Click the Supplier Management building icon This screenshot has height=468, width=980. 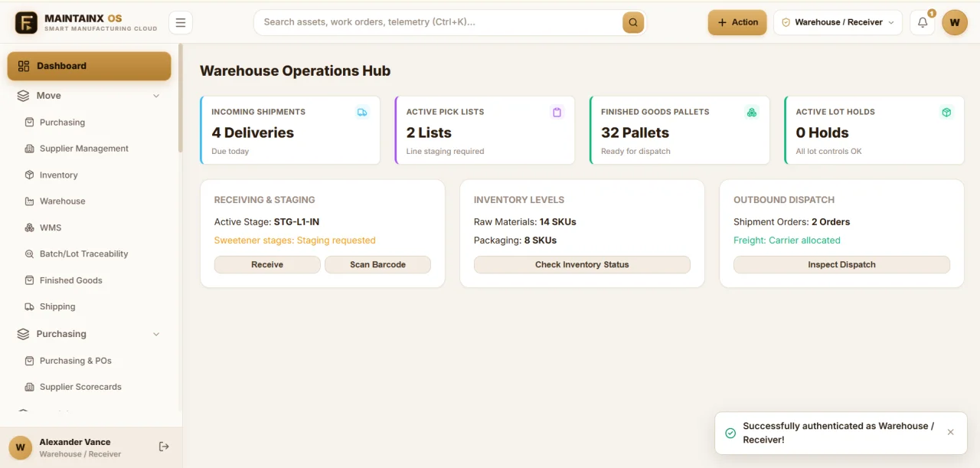point(29,149)
